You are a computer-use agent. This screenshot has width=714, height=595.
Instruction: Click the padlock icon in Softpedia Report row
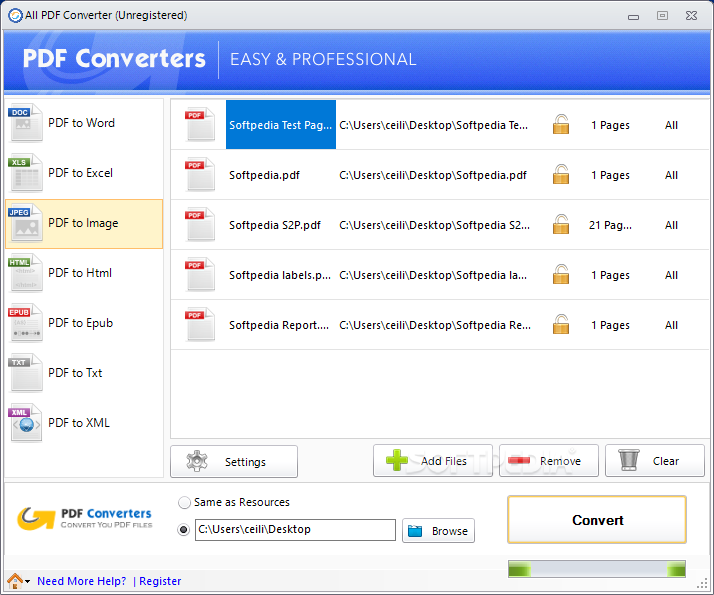coord(561,325)
